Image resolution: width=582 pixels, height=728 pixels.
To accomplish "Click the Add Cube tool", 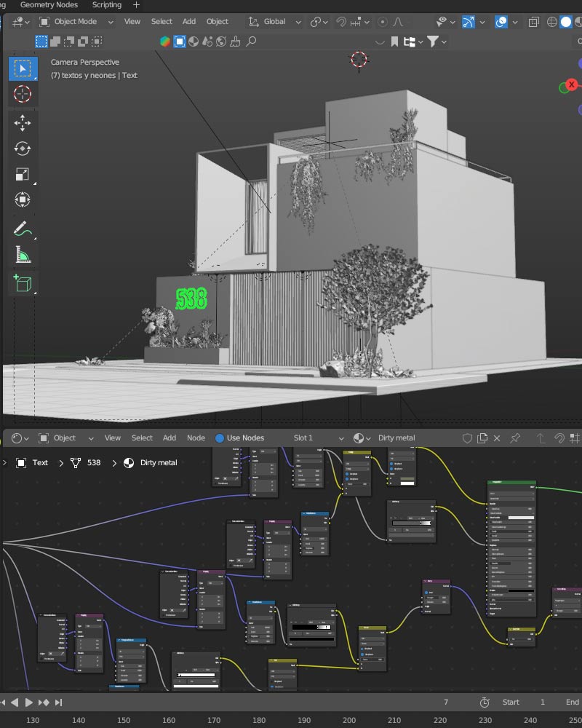I will [x=23, y=284].
